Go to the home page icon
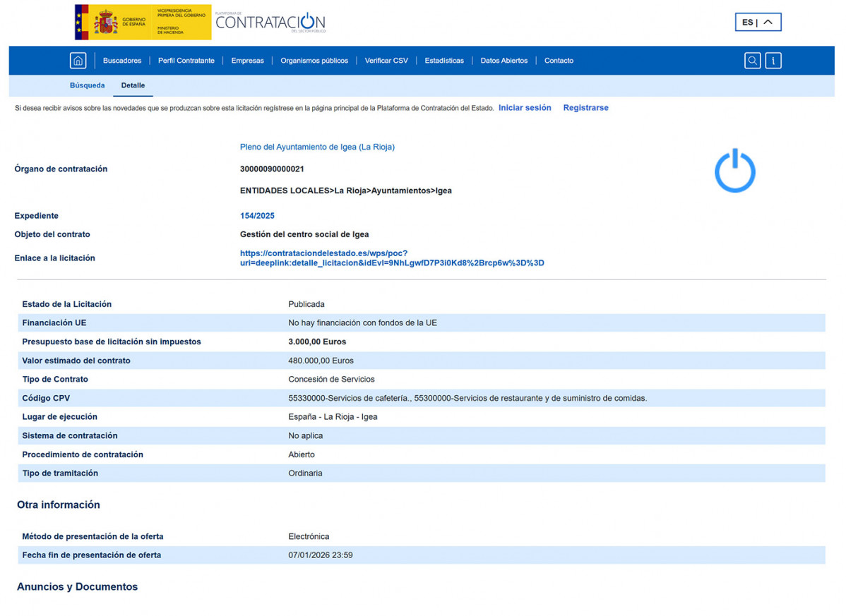The image size is (846, 616). tap(78, 61)
